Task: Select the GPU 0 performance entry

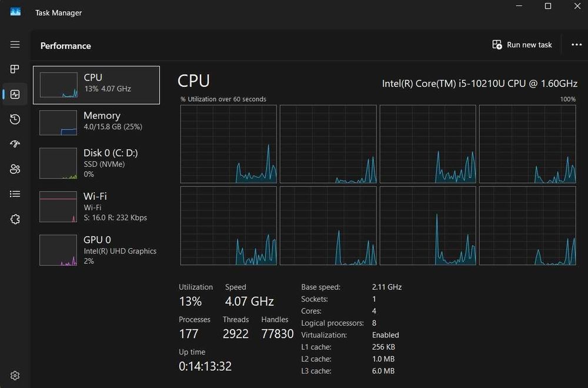Action: 96,250
